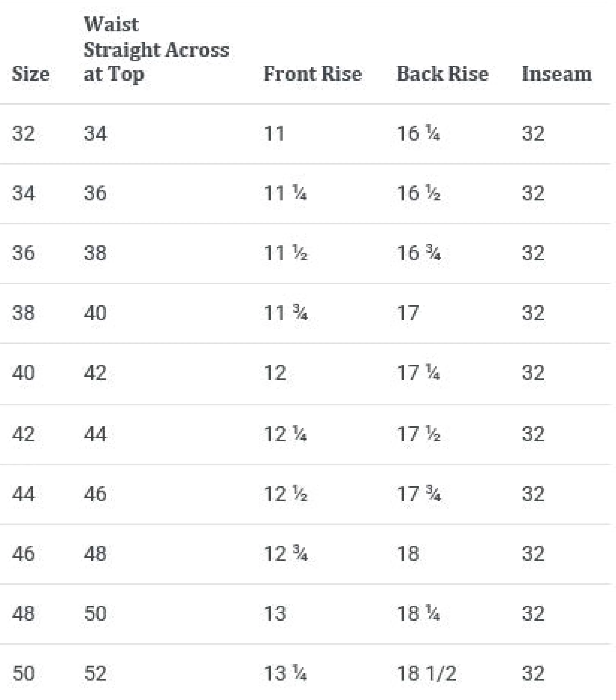
Task: Select the Back Rise column header
Action: (x=442, y=74)
